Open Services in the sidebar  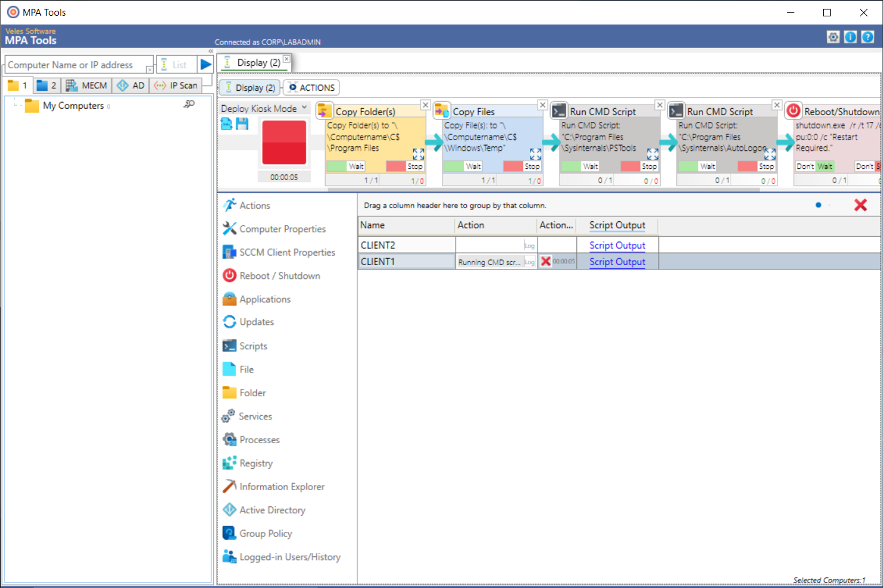click(x=247, y=416)
